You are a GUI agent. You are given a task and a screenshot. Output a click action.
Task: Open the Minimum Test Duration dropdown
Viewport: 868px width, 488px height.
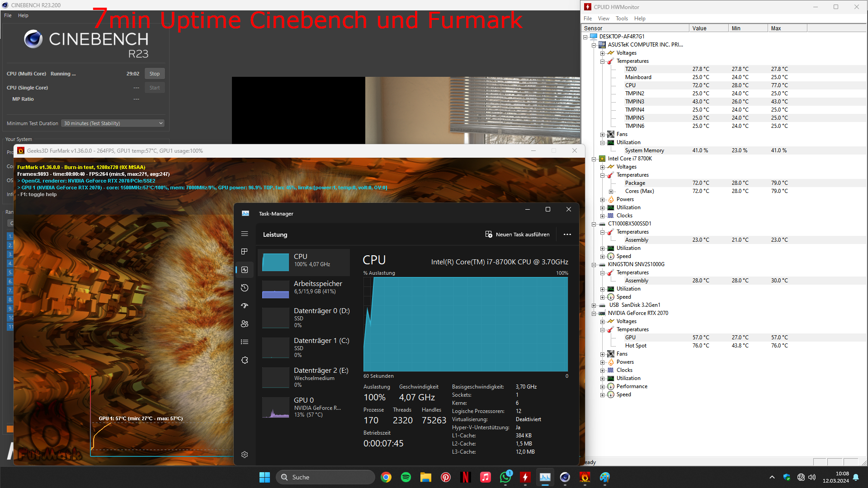pos(113,123)
